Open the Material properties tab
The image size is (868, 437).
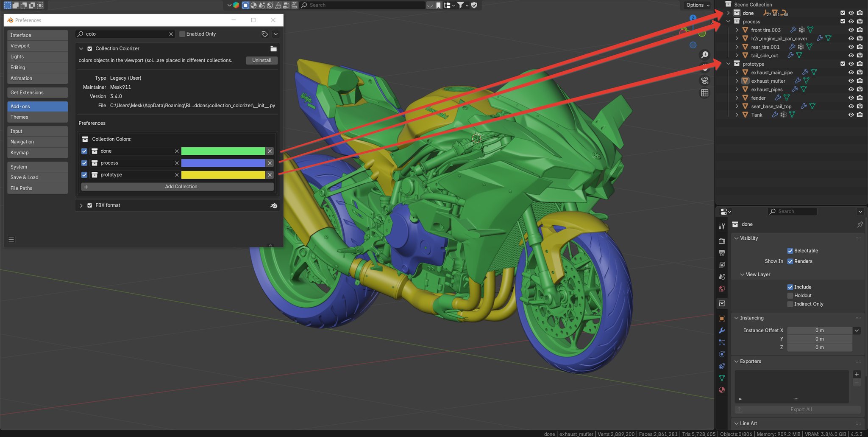[722, 390]
